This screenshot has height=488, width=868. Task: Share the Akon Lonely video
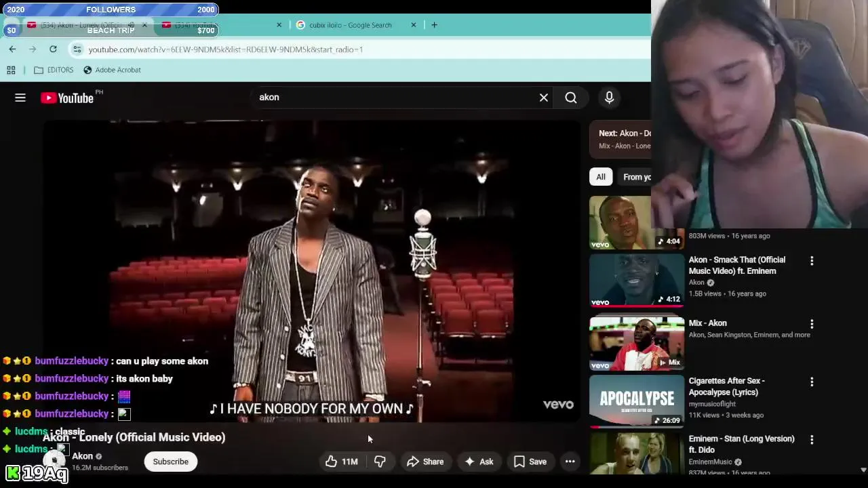pos(425,462)
